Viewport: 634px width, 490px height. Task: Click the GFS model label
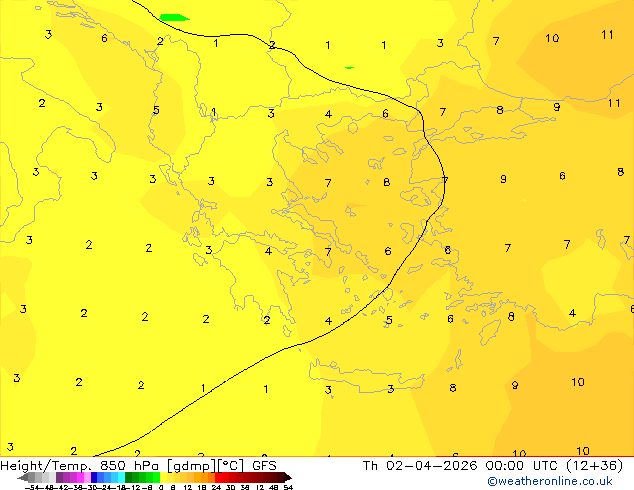(x=264, y=466)
